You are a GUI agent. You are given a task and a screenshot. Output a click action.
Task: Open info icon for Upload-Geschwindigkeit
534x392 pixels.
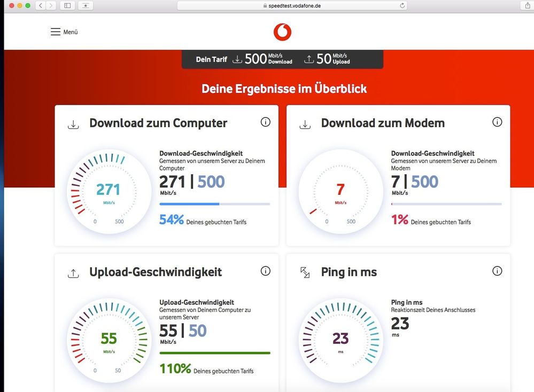(x=265, y=271)
